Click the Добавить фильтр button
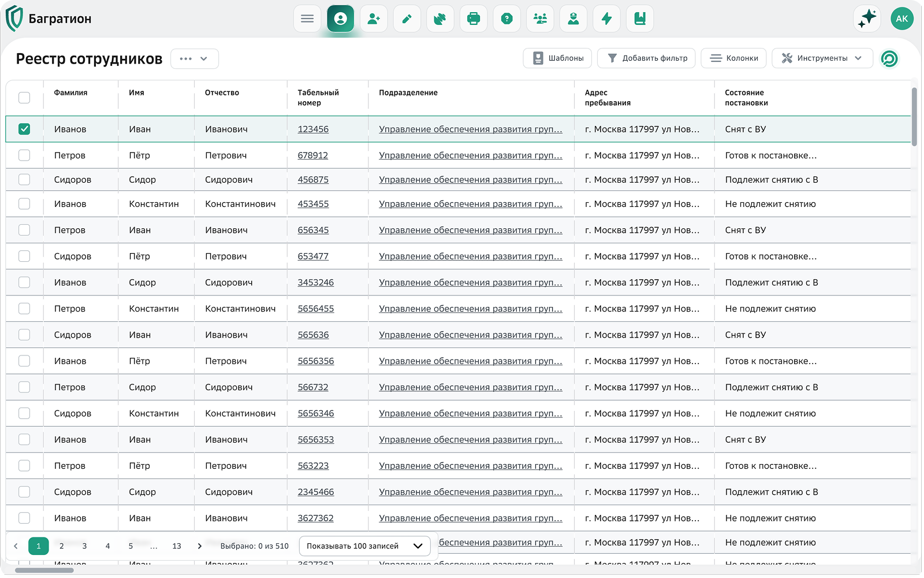Screen dimensions: 924x578 646,58
